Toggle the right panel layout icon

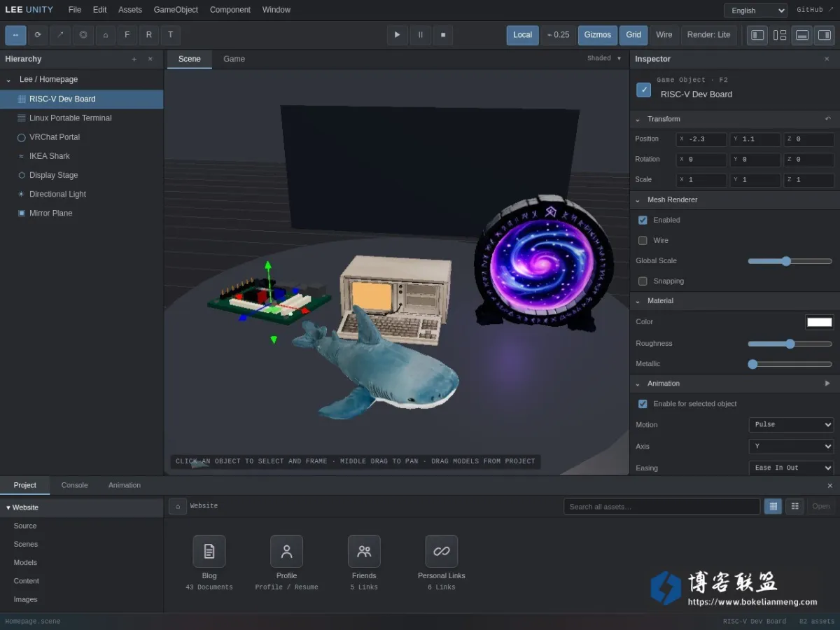(x=825, y=35)
